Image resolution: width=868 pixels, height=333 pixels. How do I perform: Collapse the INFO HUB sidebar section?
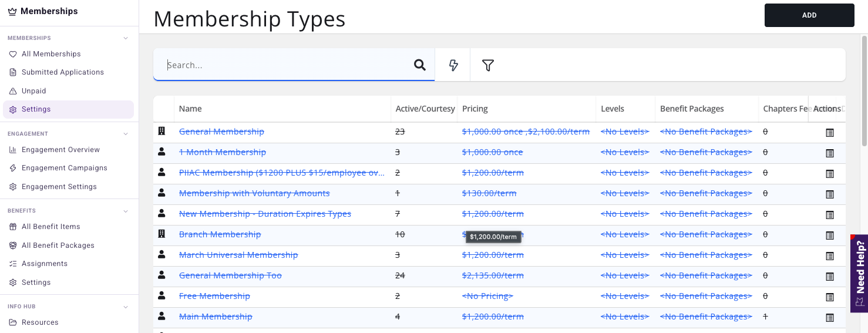(x=126, y=307)
